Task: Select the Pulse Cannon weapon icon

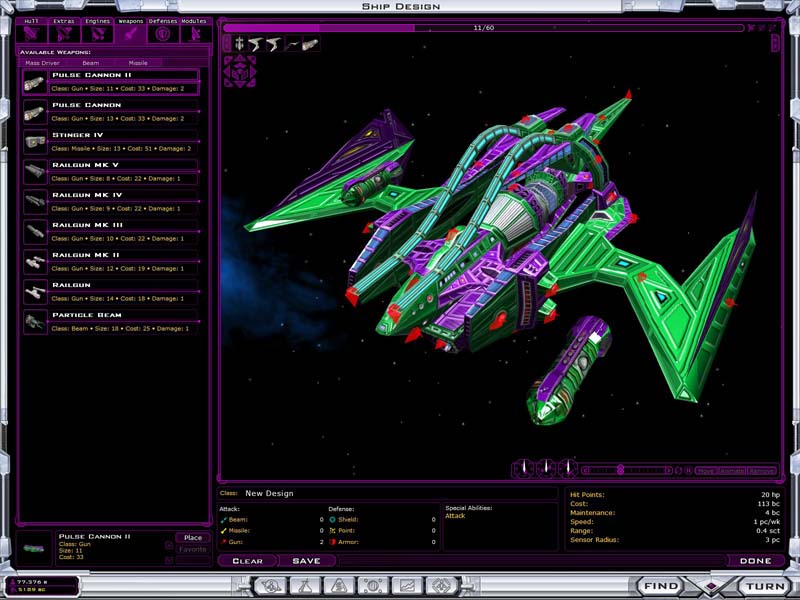Action: point(35,112)
